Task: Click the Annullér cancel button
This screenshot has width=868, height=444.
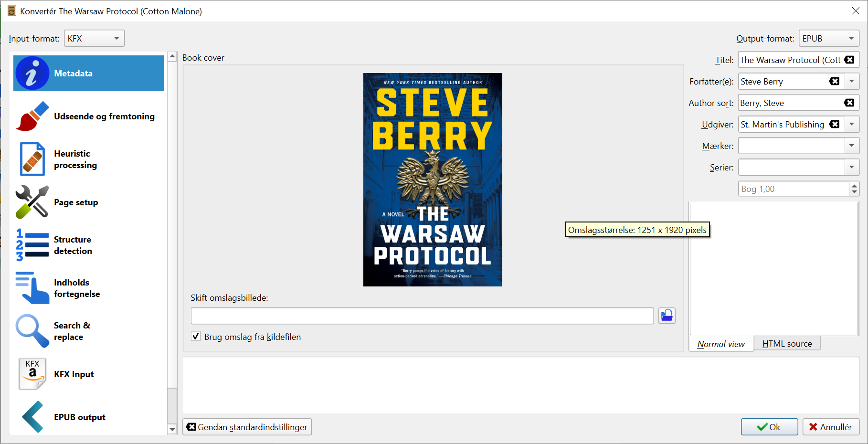Action: [831, 427]
